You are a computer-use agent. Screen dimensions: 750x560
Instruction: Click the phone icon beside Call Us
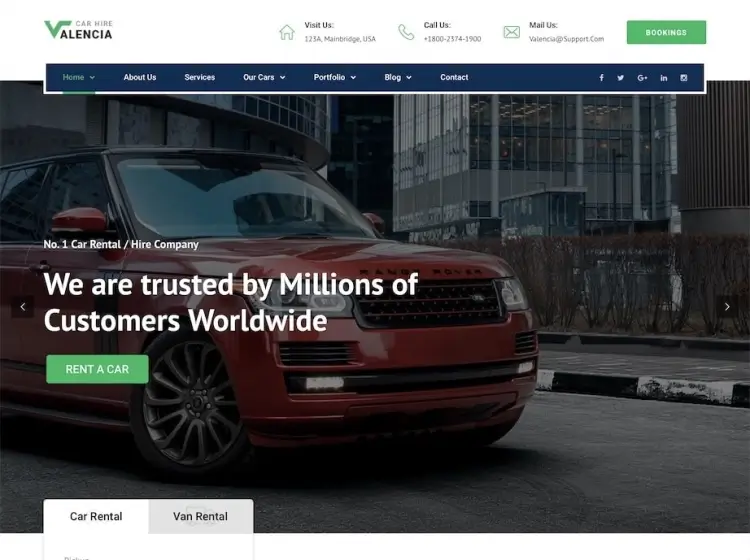(x=406, y=32)
